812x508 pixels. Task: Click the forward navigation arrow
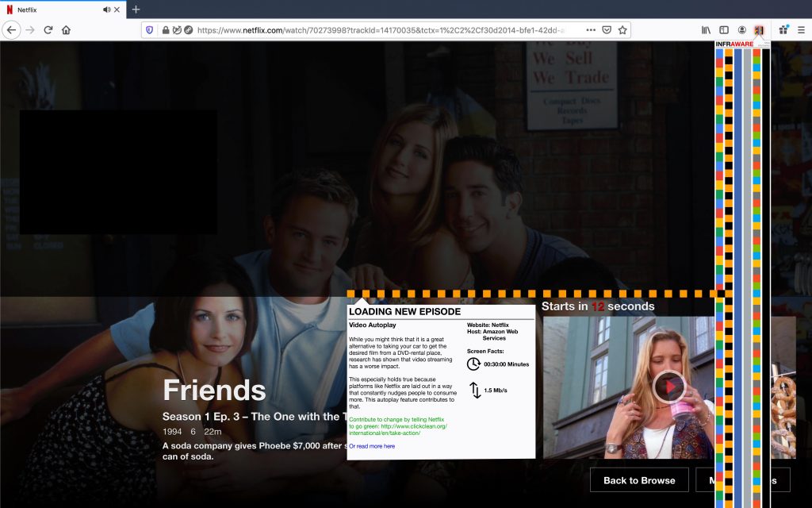pyautogui.click(x=30, y=30)
